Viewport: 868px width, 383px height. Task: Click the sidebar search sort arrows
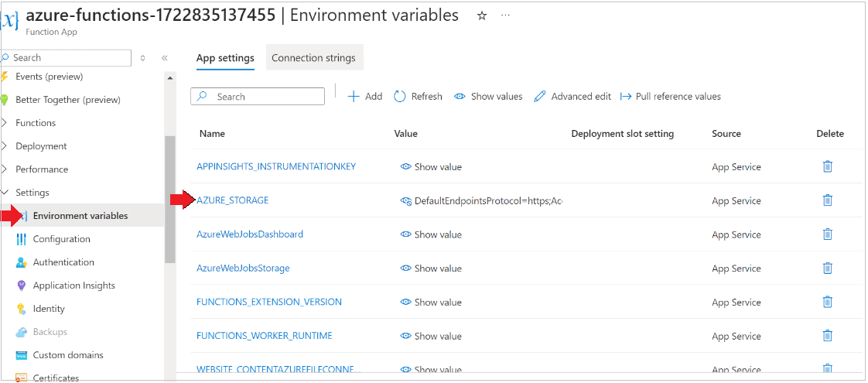click(x=143, y=57)
